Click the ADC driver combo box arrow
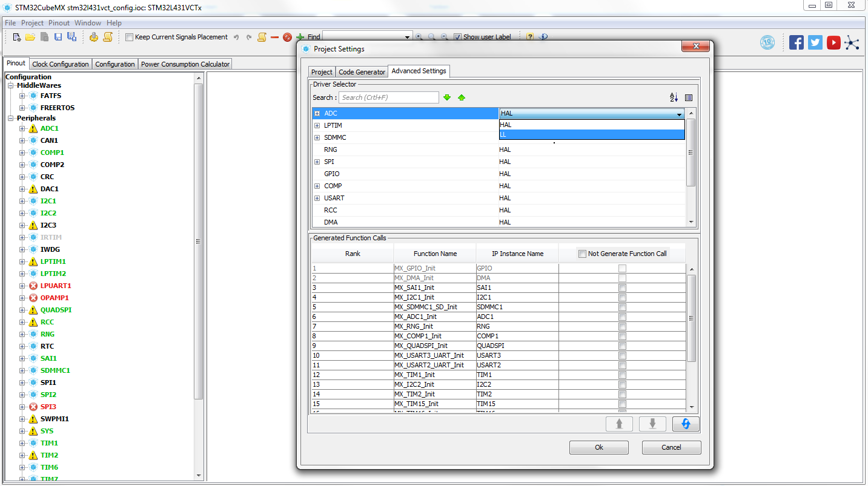 679,114
